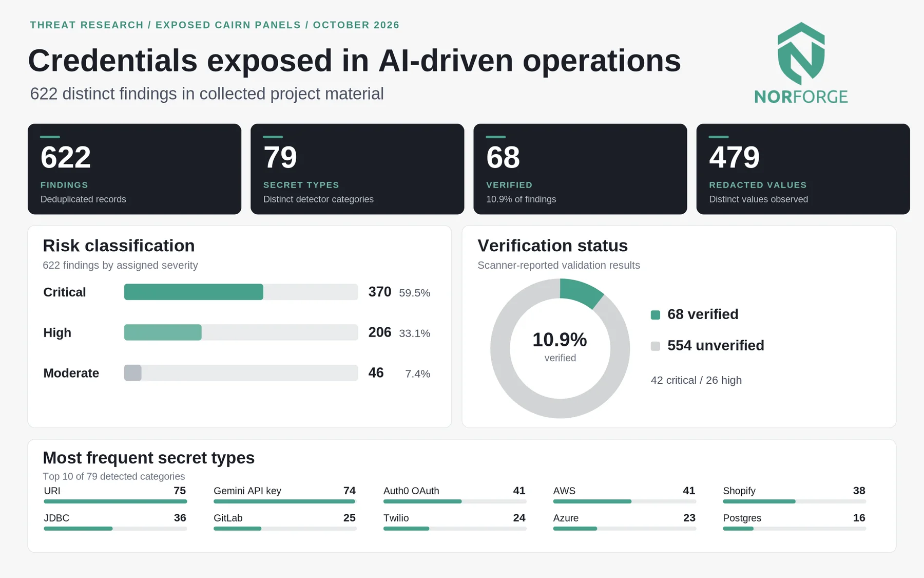Select the "Postgres" secret type label
The height and width of the screenshot is (578, 924).
click(x=742, y=518)
